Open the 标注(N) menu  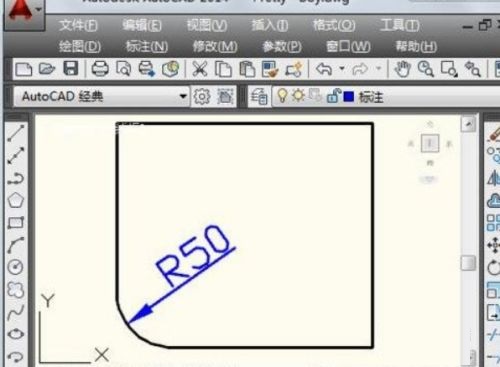[147, 46]
